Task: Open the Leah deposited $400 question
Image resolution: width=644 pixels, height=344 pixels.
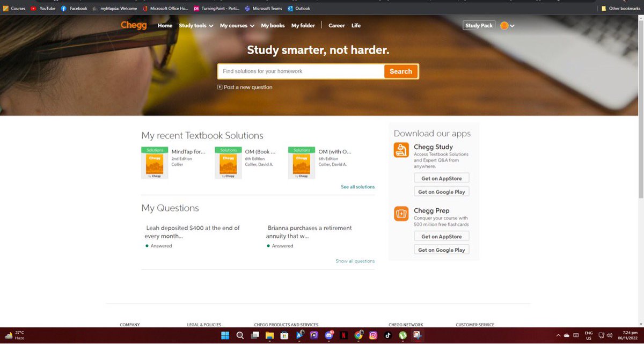Action: tap(193, 232)
